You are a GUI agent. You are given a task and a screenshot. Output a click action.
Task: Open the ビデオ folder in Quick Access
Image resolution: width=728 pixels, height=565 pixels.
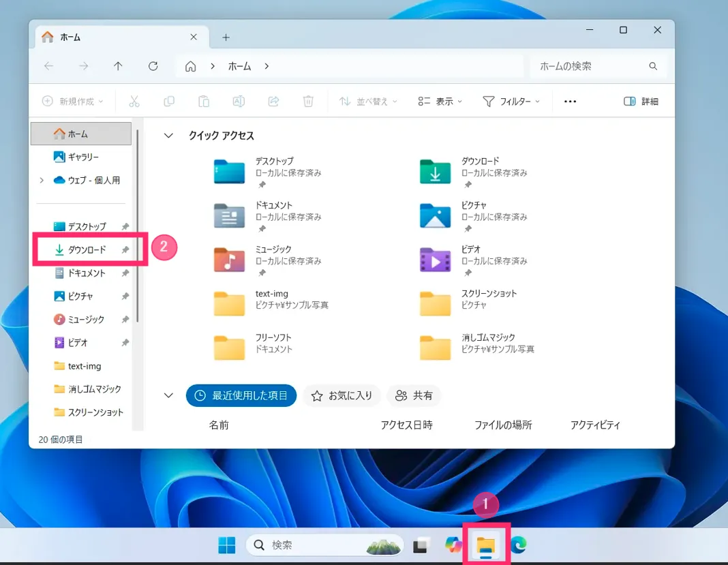[435, 260]
